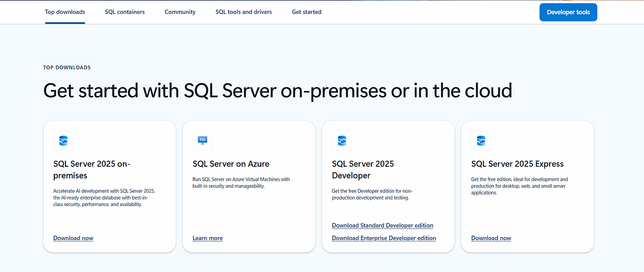Click Download Standard Developer edition link
This screenshot has width=644, height=272.
pyautogui.click(x=383, y=225)
